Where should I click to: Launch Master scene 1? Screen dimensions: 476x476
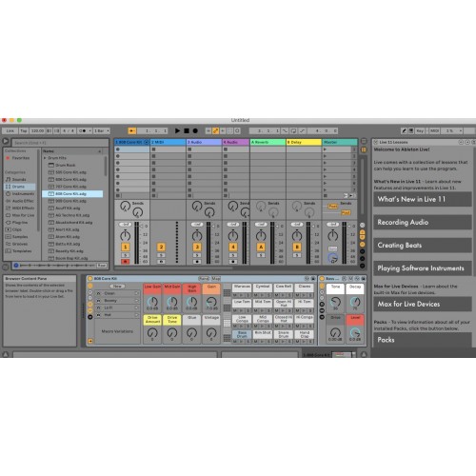point(325,149)
